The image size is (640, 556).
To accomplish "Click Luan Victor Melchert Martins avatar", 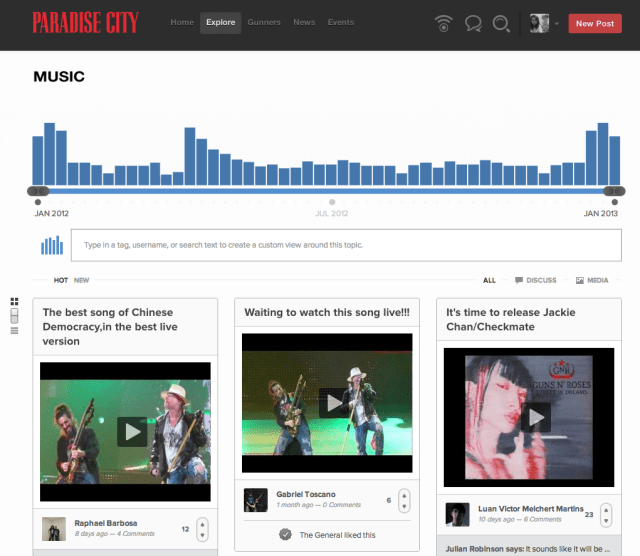I will point(458,514).
